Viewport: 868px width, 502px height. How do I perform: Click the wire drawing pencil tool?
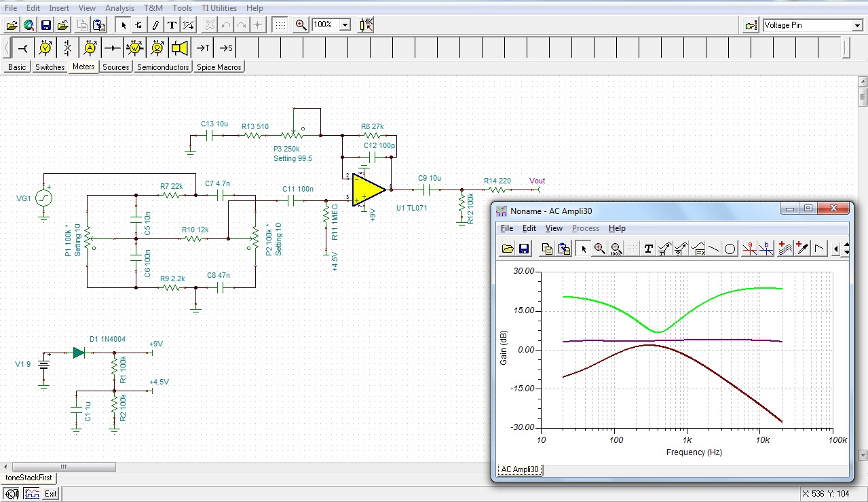pos(155,25)
